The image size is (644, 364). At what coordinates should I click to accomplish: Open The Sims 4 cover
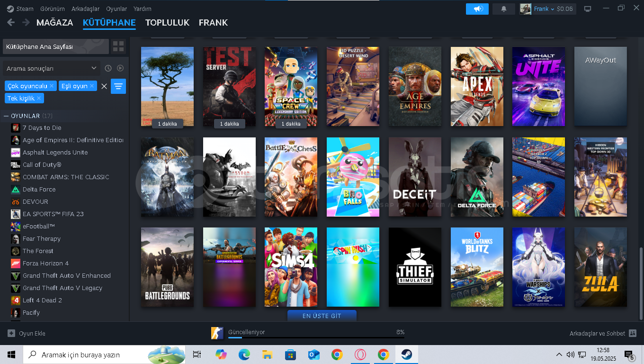291,267
